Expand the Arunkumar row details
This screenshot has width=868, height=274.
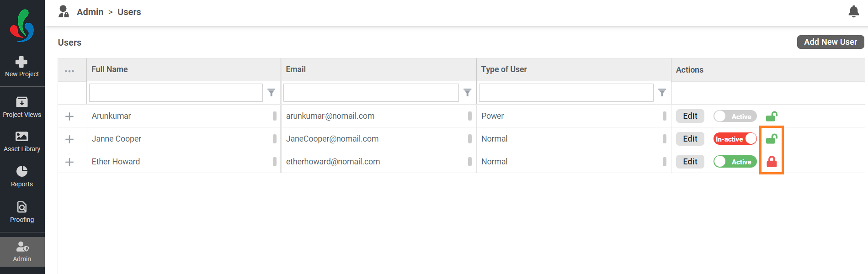pyautogui.click(x=69, y=116)
